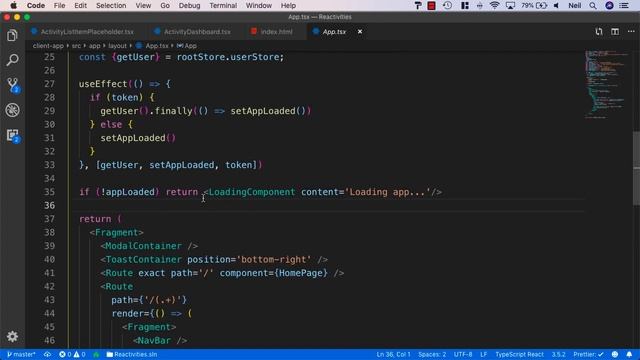
Task: Click the synchronize changes cloud icon
Action: click(48, 354)
